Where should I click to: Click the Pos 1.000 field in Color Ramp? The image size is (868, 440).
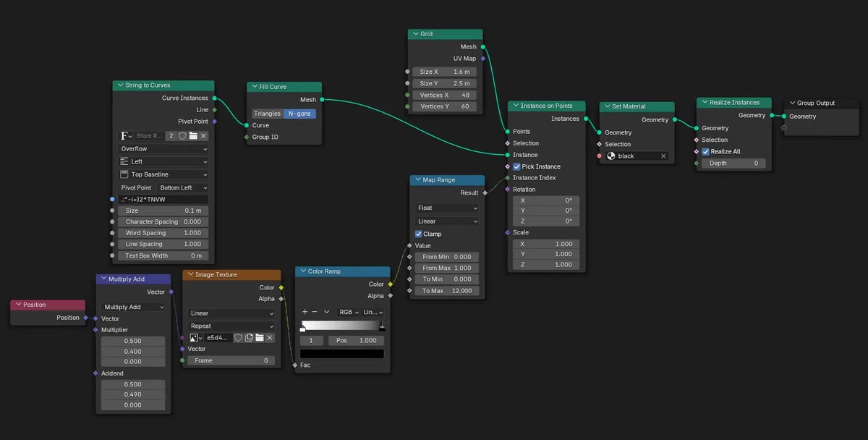coord(356,341)
